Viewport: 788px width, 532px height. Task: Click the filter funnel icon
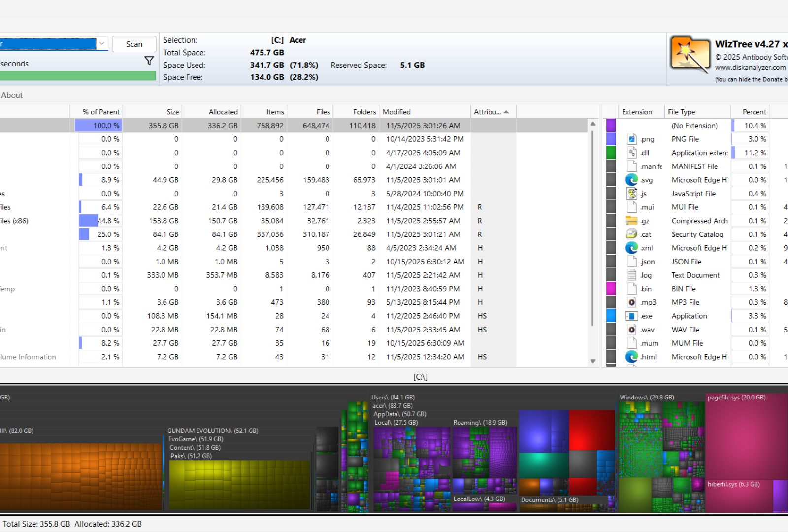coord(149,61)
